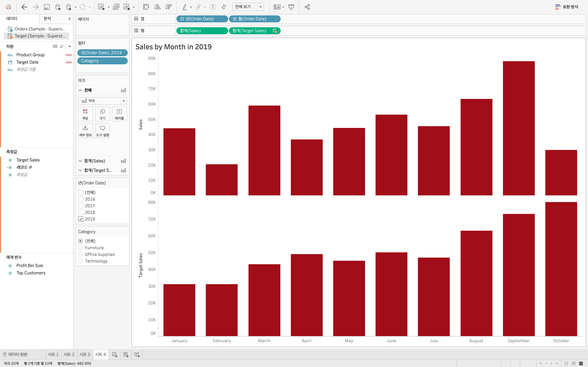588x367 pixels.
Task: Click the share workbook icon
Action: 307,7
